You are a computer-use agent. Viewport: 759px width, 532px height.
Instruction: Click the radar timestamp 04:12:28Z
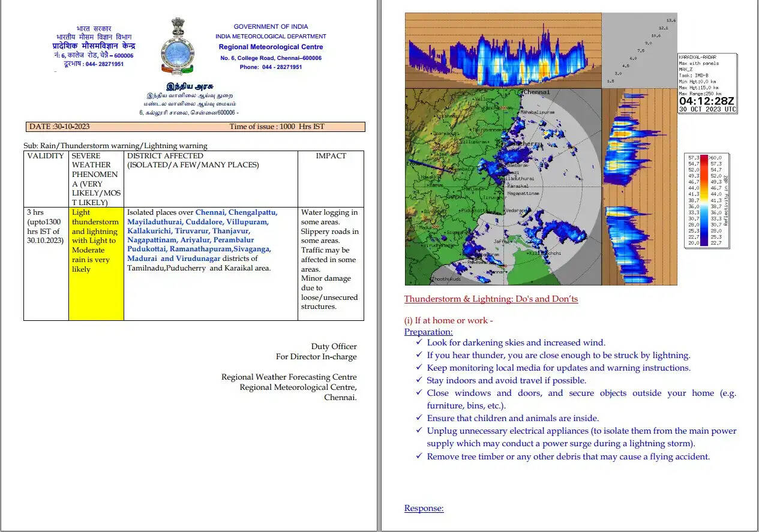(707, 101)
